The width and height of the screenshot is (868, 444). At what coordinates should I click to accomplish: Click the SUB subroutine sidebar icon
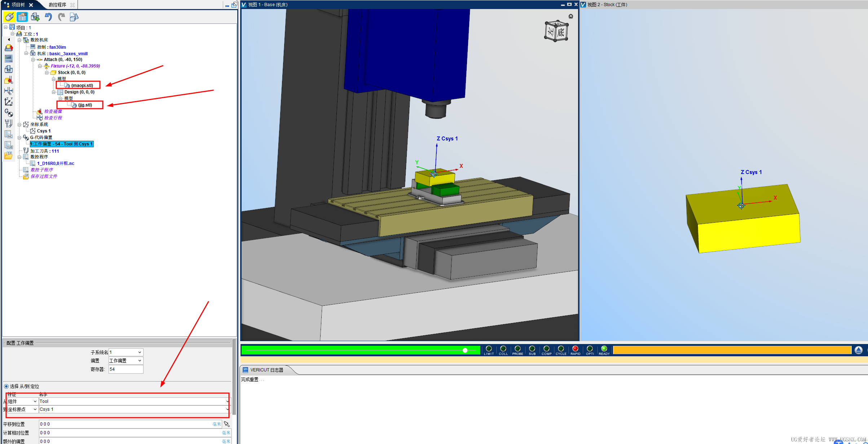[9, 145]
